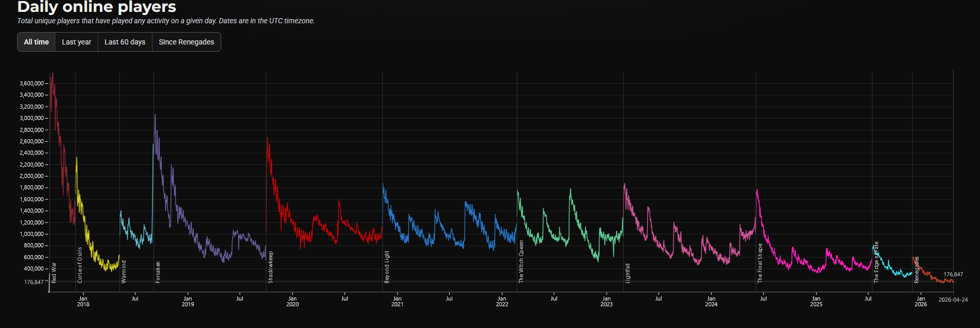
Task: Click the Warmind release marker label
Action: tap(124, 272)
